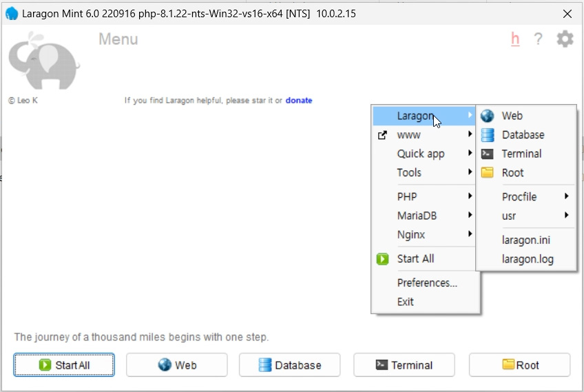Open the Nginx menu entry

[x=424, y=234]
